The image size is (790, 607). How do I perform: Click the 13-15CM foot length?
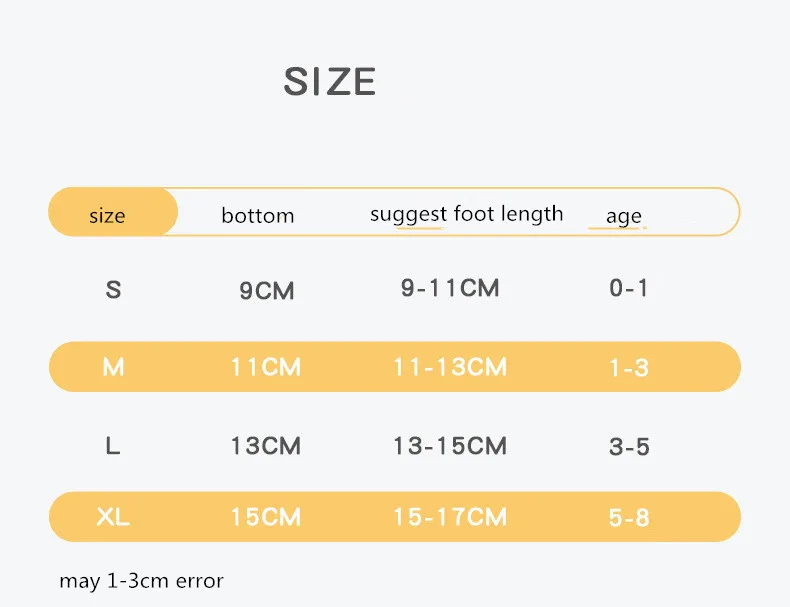[x=449, y=446]
